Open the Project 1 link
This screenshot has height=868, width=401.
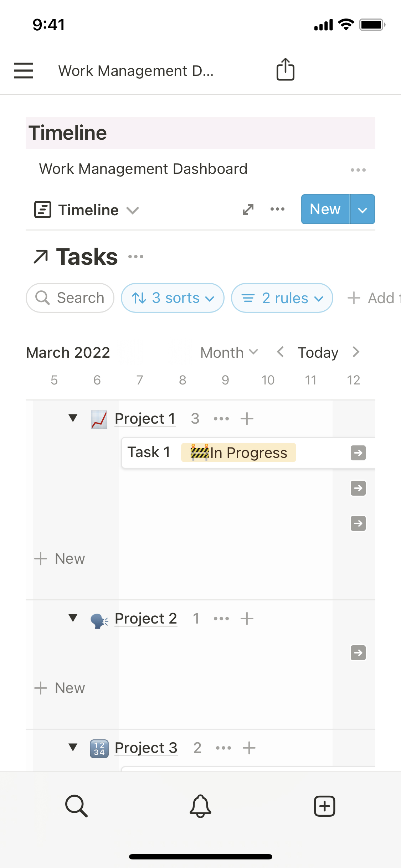click(145, 419)
